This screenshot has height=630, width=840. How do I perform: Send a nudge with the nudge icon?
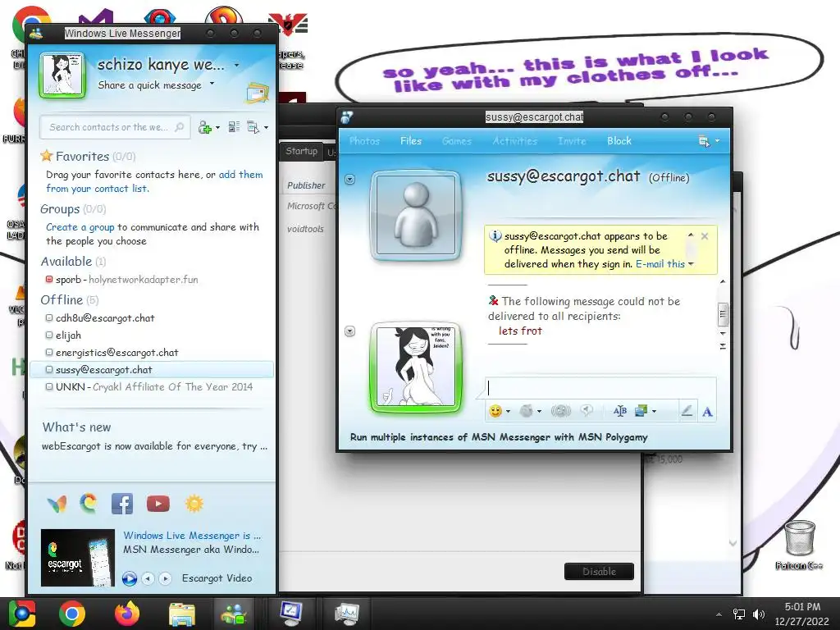(x=561, y=411)
